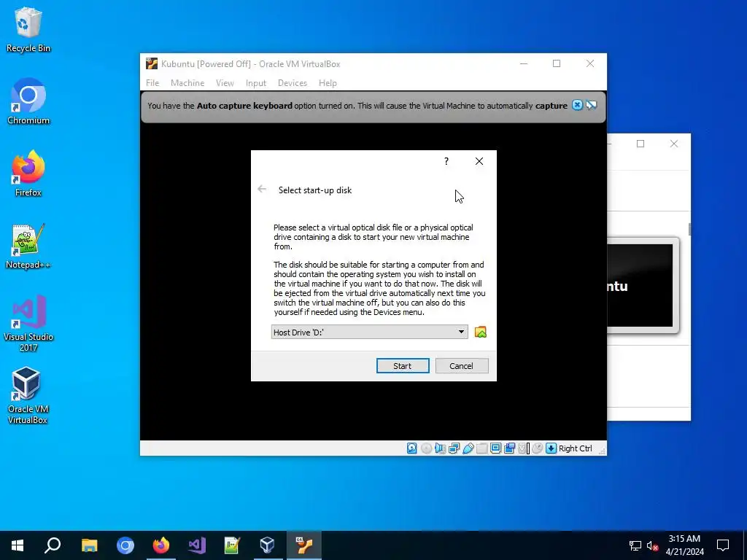Click the network adapter indicator in status bar
Viewport: 747px width, 560px height.
454,448
